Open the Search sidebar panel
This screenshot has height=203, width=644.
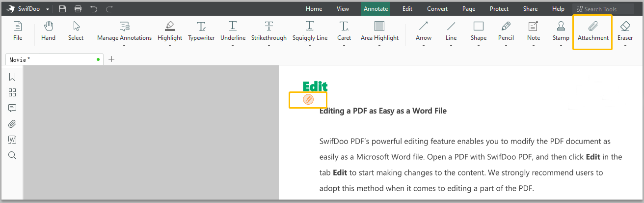pyautogui.click(x=12, y=155)
